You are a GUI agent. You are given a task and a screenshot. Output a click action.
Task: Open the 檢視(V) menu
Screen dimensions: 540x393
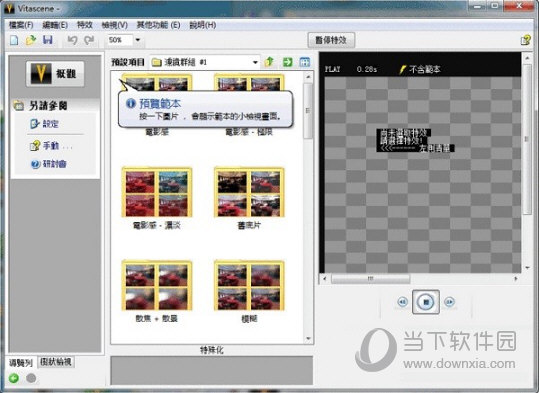click(114, 25)
